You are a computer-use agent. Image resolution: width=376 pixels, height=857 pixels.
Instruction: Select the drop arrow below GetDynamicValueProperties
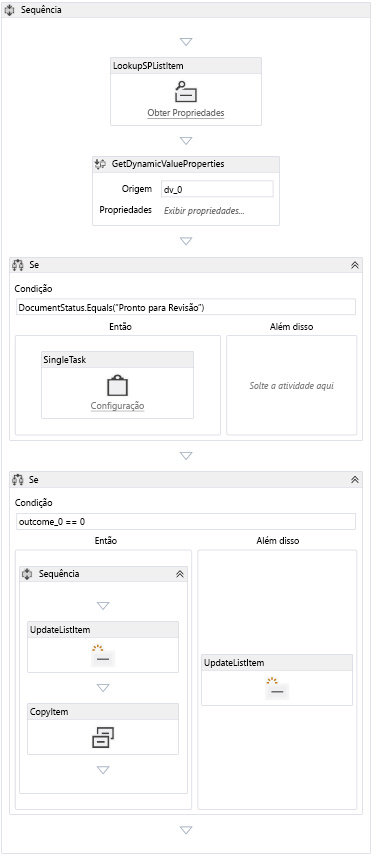pos(186,241)
